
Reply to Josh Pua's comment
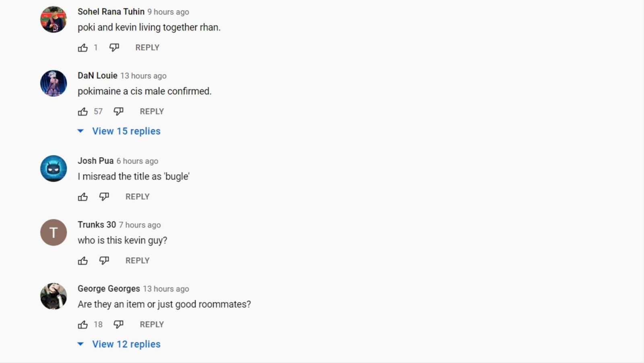pos(137,197)
